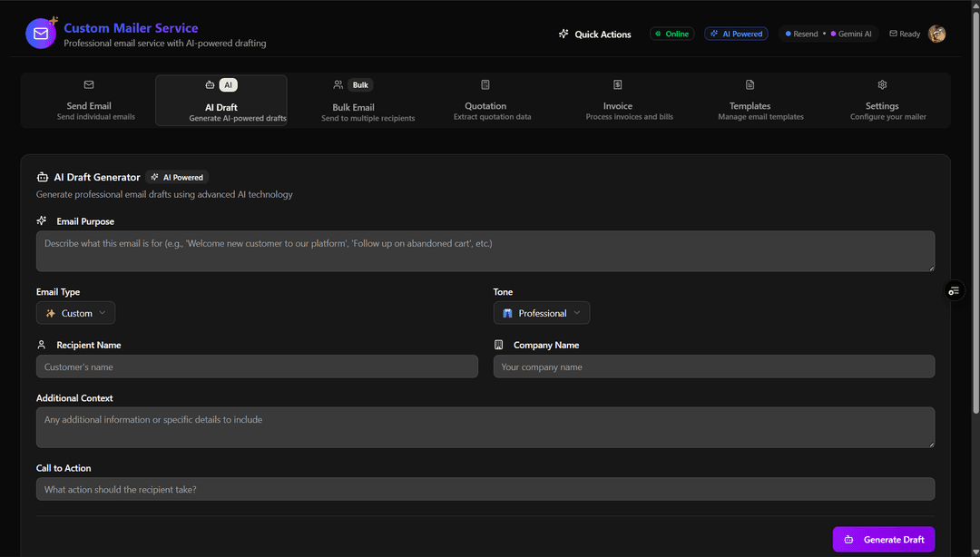This screenshot has height=557, width=980.
Task: Click the person icon next to Recipient Name
Action: (x=41, y=345)
